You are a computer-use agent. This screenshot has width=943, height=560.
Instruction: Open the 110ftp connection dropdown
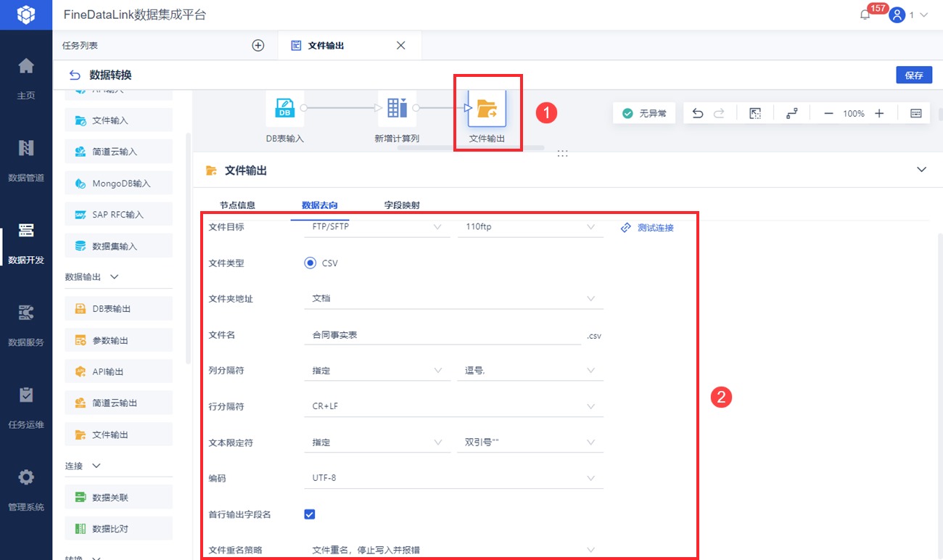pyautogui.click(x=530, y=227)
